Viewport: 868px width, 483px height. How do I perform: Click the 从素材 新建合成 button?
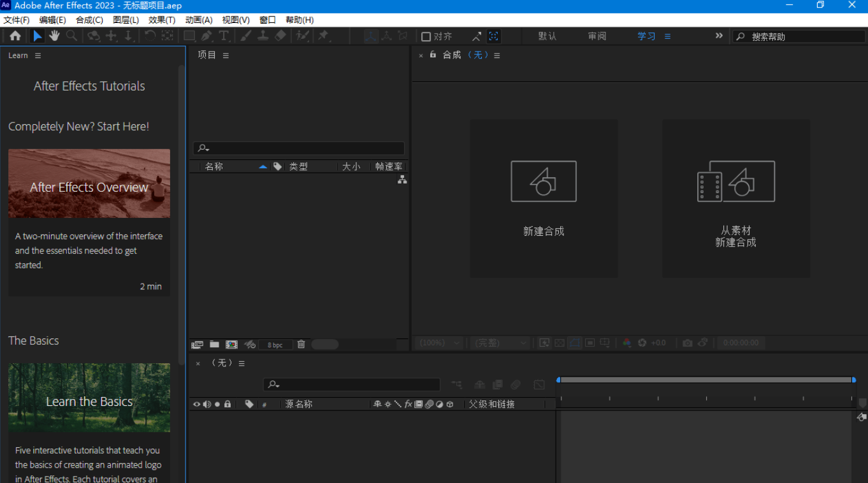point(736,198)
